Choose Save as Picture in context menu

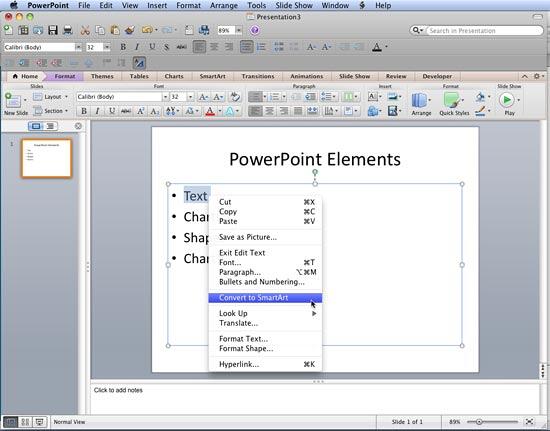pyautogui.click(x=265, y=237)
